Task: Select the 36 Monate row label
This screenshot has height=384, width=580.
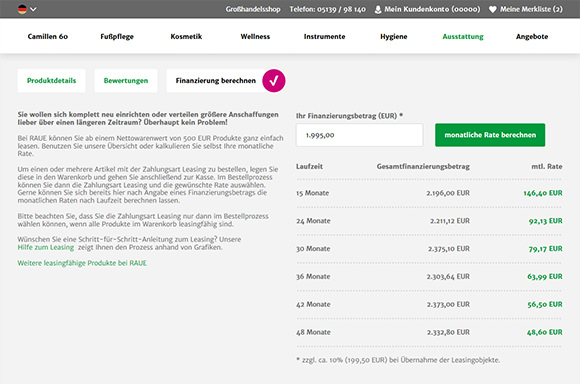Action: point(313,276)
